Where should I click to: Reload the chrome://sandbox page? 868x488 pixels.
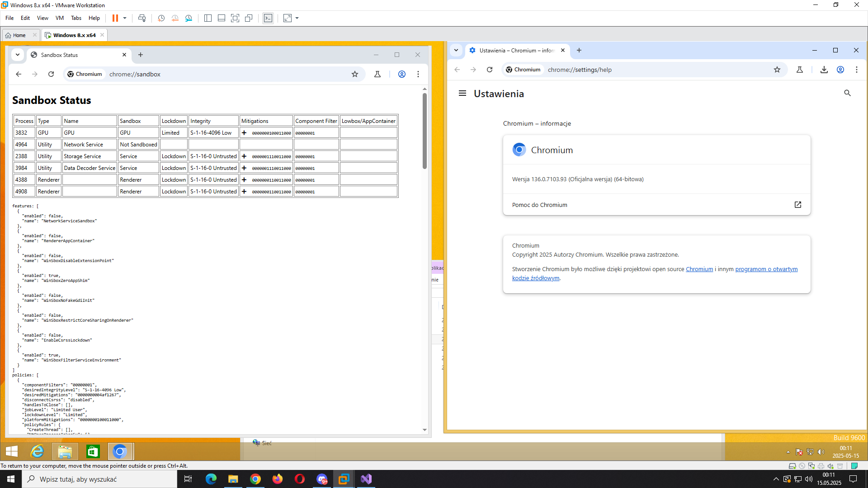click(x=51, y=74)
